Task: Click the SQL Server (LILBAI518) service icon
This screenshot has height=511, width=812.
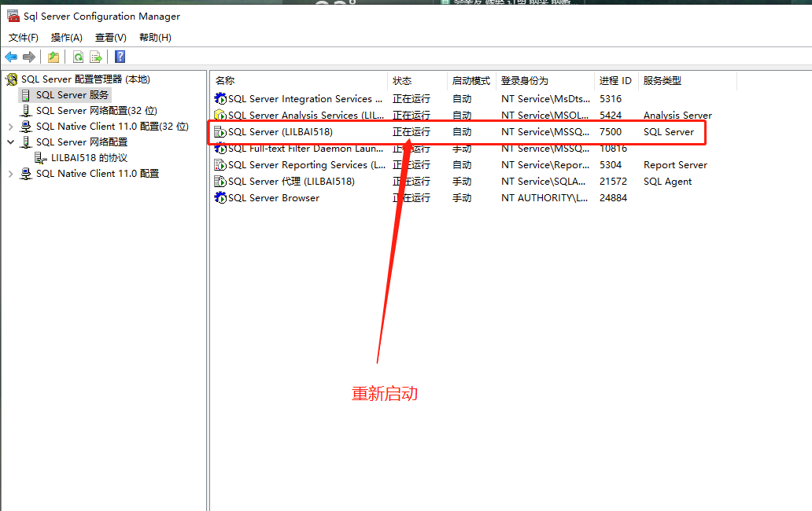Action: [x=220, y=132]
